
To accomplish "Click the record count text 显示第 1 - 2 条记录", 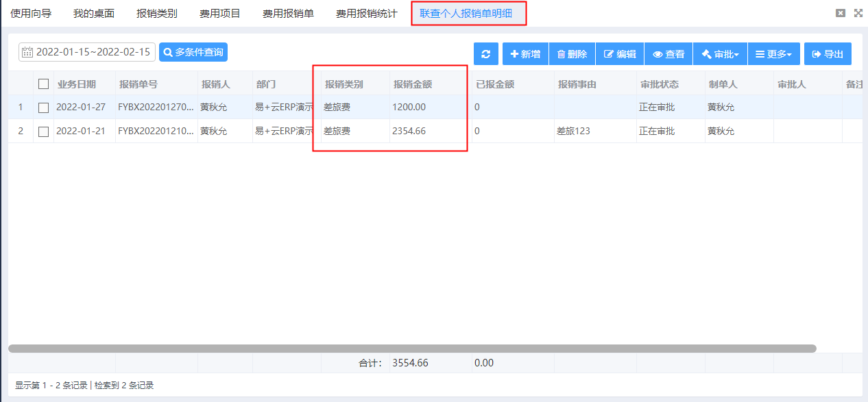I will point(51,386).
